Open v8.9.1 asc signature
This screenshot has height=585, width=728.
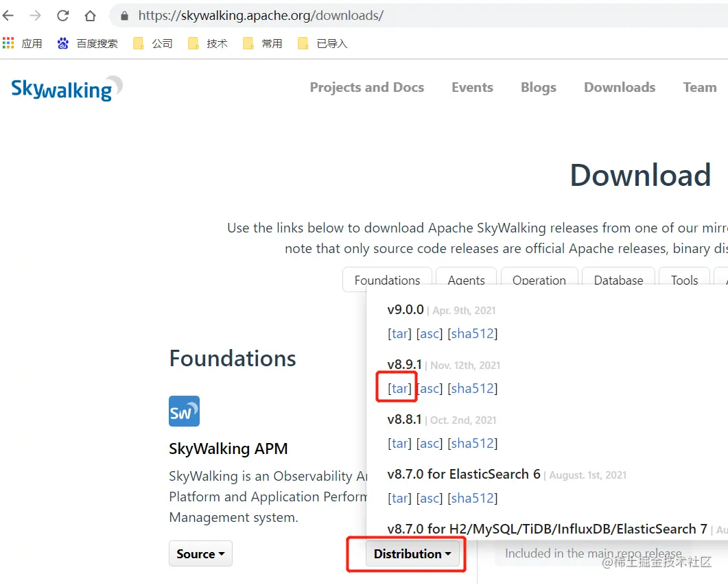tap(430, 388)
